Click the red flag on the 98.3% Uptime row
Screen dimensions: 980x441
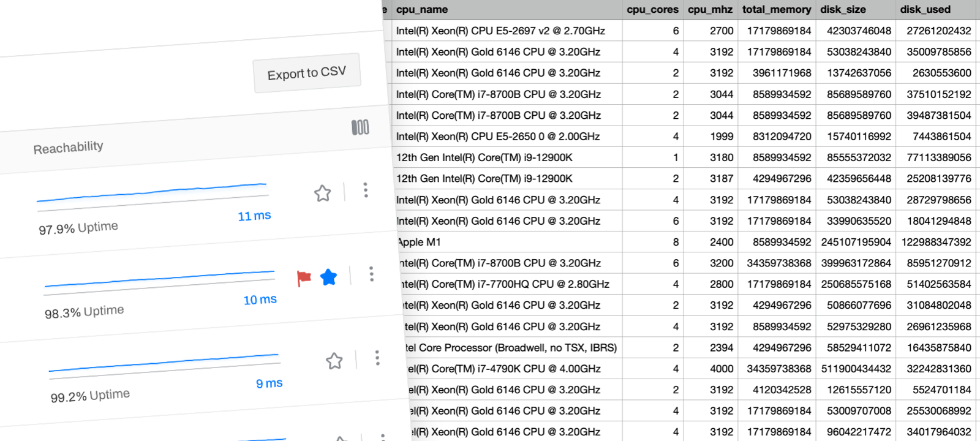(x=304, y=278)
